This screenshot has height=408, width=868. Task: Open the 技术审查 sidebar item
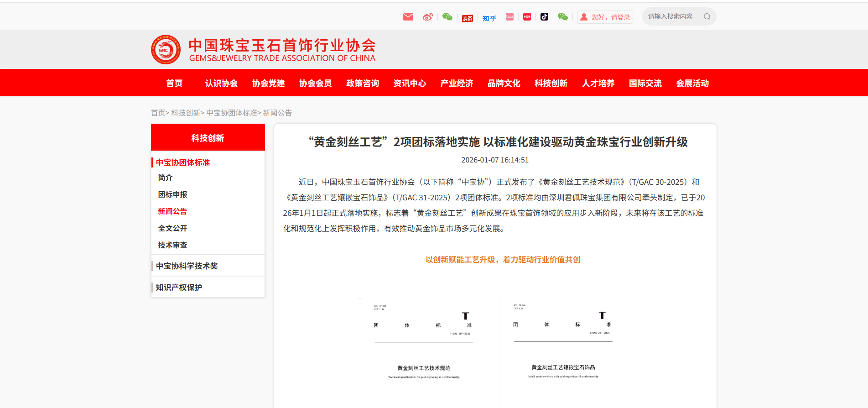172,245
